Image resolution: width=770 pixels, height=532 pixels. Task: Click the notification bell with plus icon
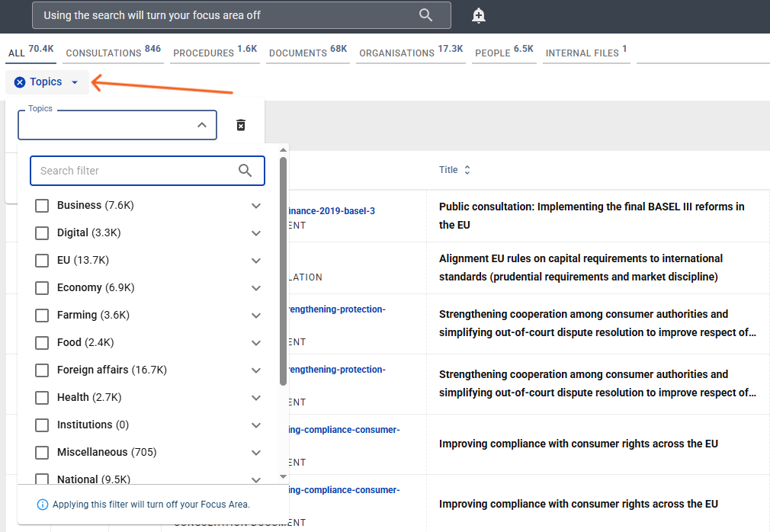coord(479,15)
